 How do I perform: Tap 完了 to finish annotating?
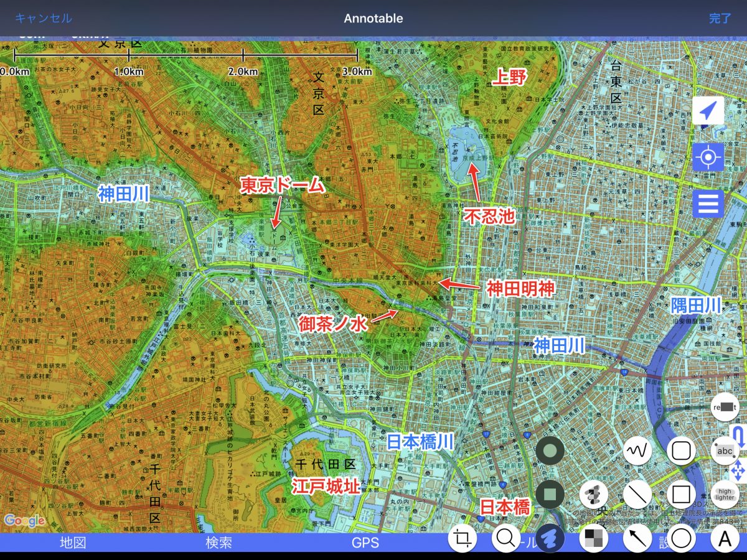(720, 18)
